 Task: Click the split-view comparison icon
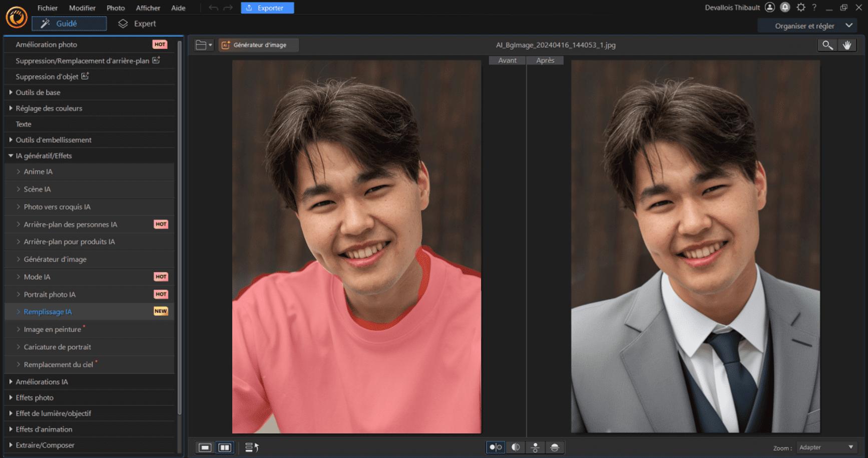(x=515, y=447)
